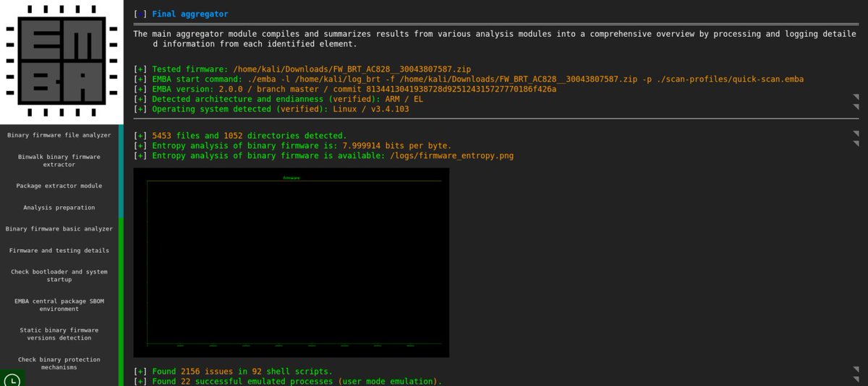868x386 pixels.
Task: Follow the arrow marker on the emulated processes line
Action: pyautogui.click(x=856, y=379)
